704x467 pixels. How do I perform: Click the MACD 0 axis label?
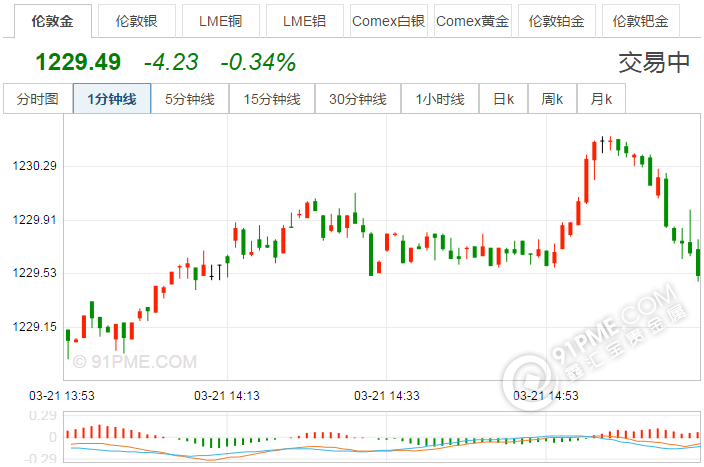tap(53, 437)
